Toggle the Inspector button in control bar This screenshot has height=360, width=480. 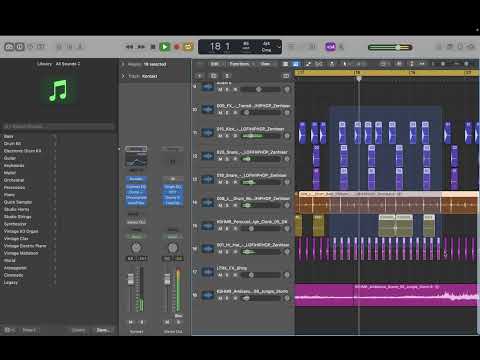coord(20,47)
